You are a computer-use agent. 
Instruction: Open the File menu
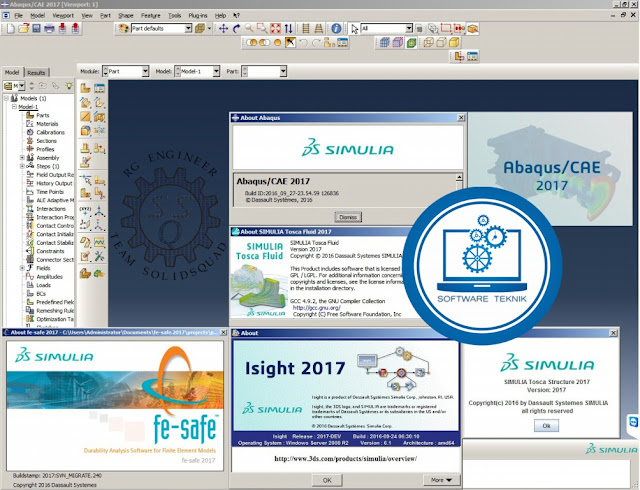coord(18,16)
